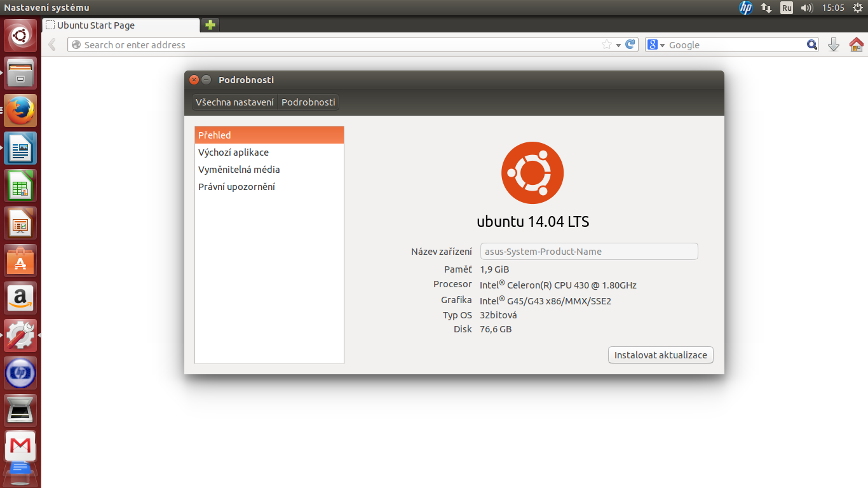Image resolution: width=868 pixels, height=488 pixels.
Task: Open the Google search engine dropdown
Action: coord(656,45)
